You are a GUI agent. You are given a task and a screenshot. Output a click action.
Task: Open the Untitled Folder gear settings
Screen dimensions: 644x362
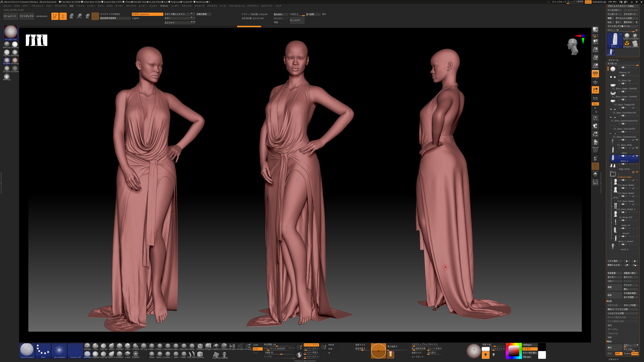click(633, 172)
